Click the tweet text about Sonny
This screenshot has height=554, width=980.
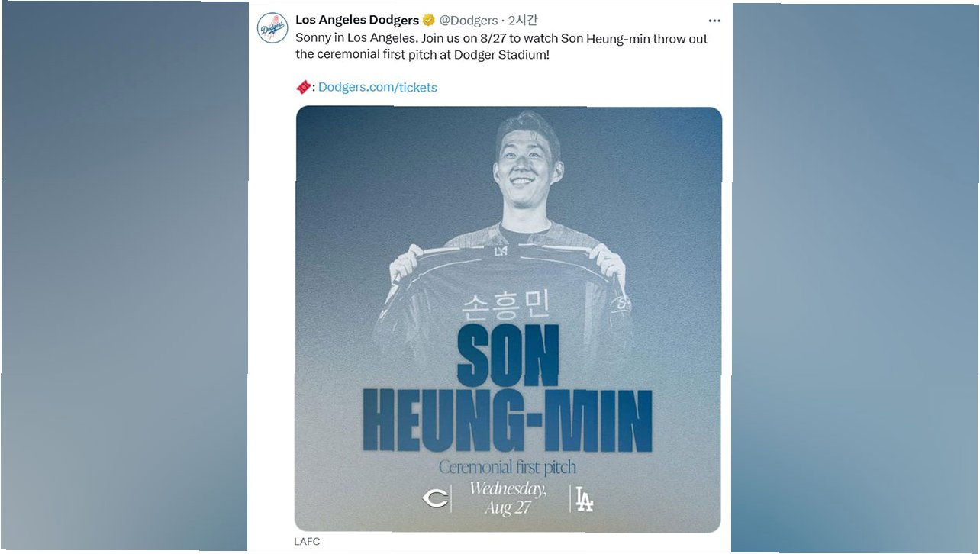pyautogui.click(x=501, y=47)
